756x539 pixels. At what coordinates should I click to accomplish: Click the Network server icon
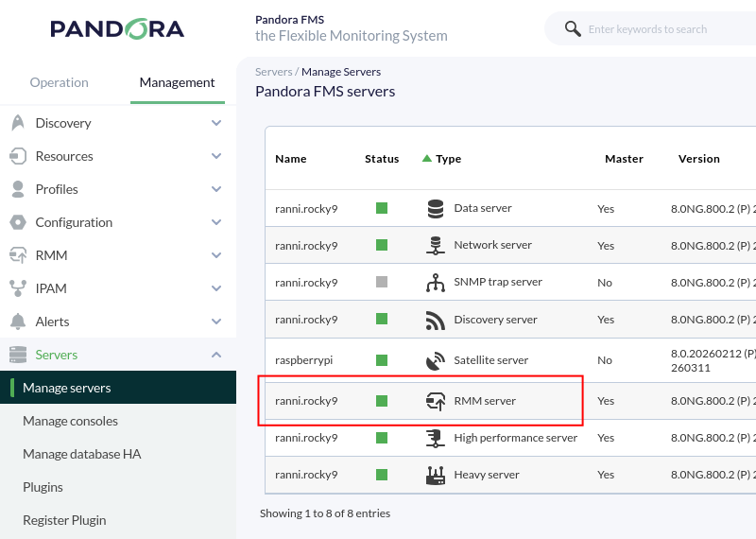point(436,245)
